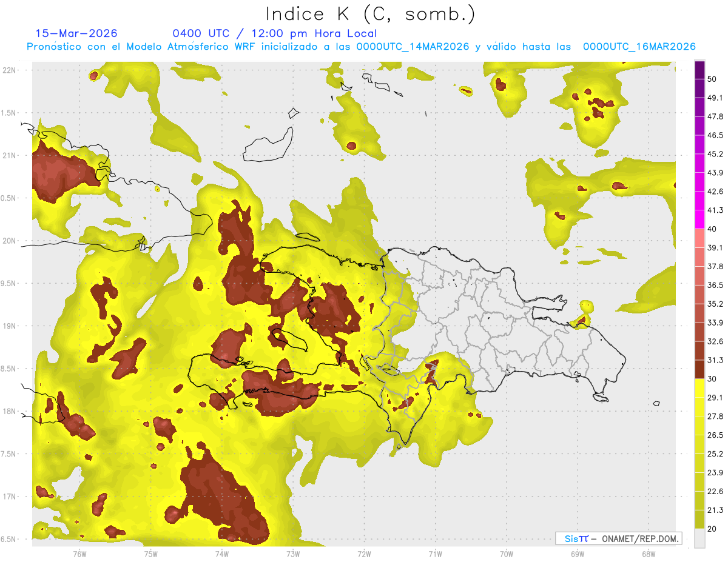Click the colorbar value "21.3"
This screenshot has height=562, width=728.
coord(715,510)
